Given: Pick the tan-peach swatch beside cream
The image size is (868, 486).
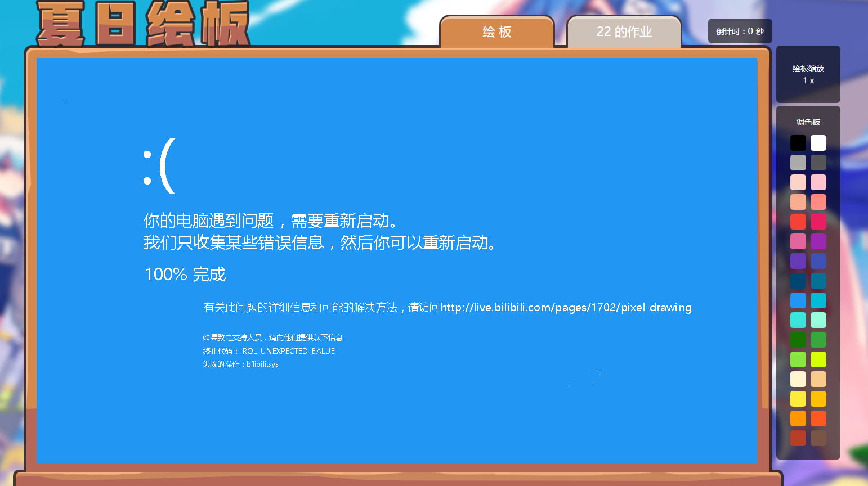Looking at the screenshot, I should [x=818, y=379].
